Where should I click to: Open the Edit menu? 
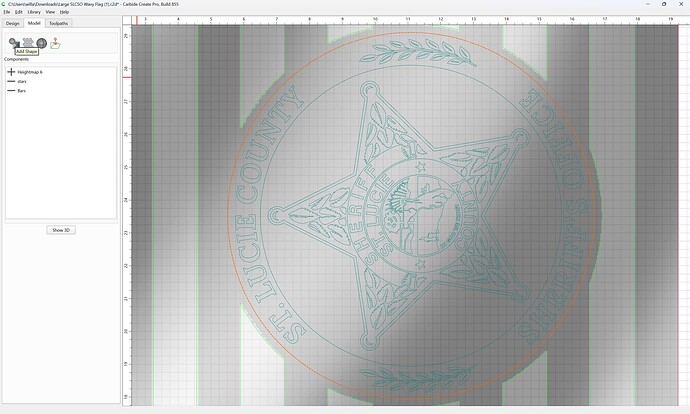[x=18, y=12]
